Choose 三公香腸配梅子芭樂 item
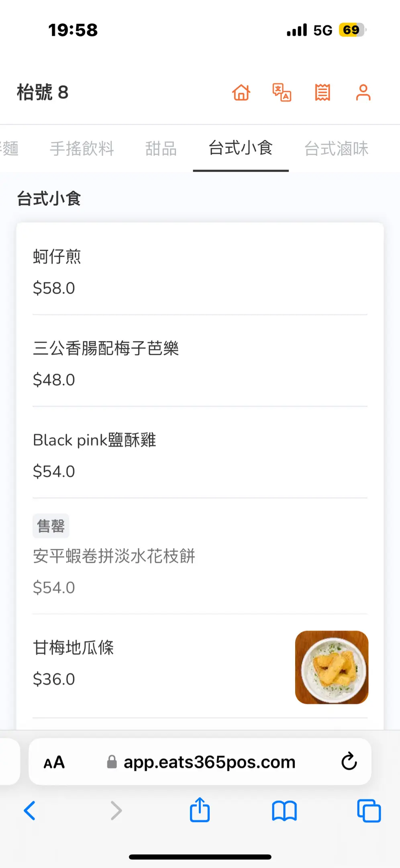Viewport: 400px width, 868px height. [106, 348]
